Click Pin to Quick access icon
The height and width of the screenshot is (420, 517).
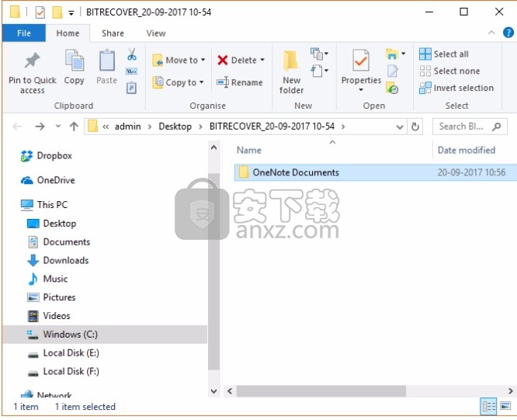tap(33, 61)
